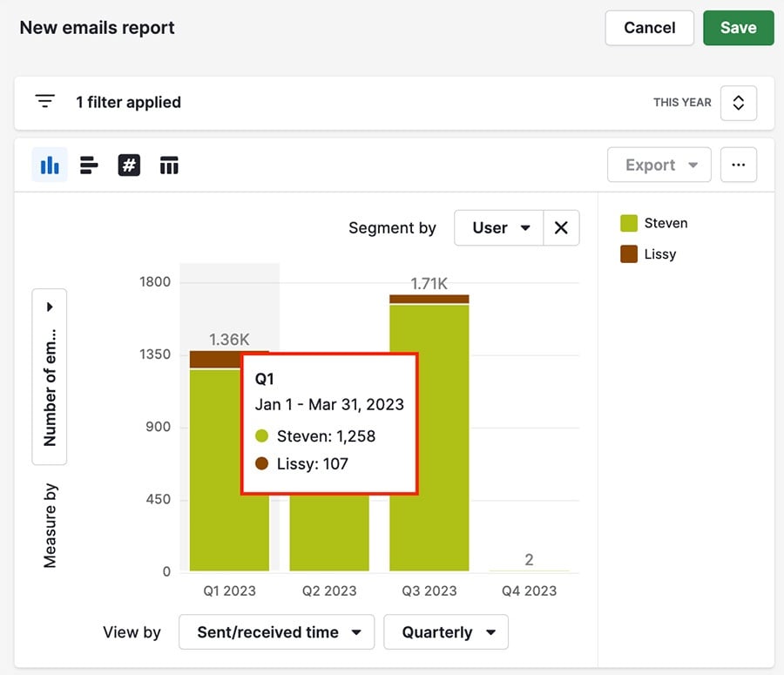Select the vertical bar chart view icon
Screen dimensions: 784x675
coord(50,165)
